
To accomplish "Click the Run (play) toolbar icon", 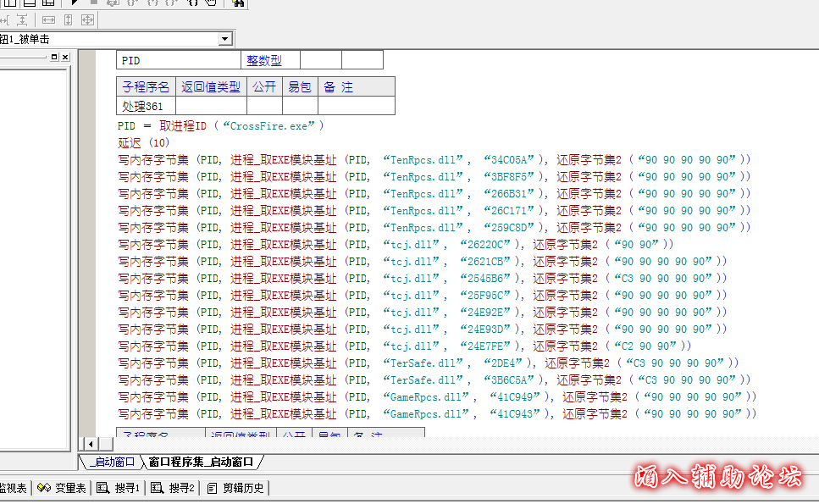I will (75, 3).
